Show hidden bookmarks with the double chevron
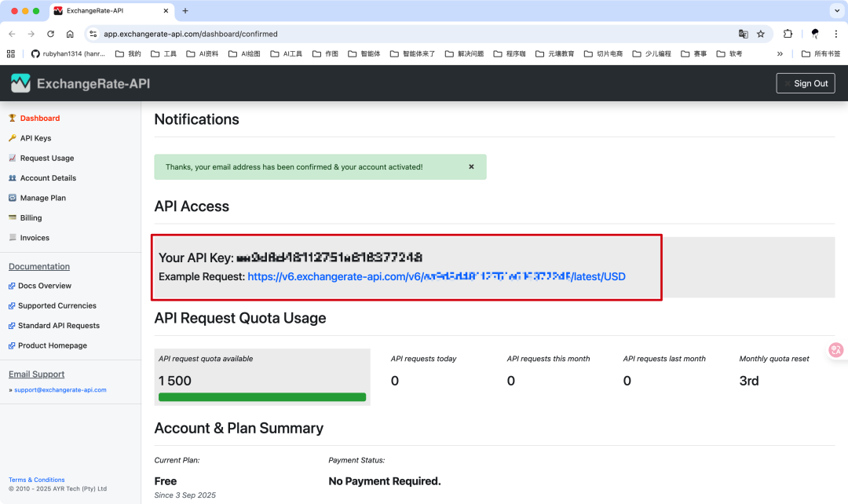Screen dimensions: 848x504 780,53
